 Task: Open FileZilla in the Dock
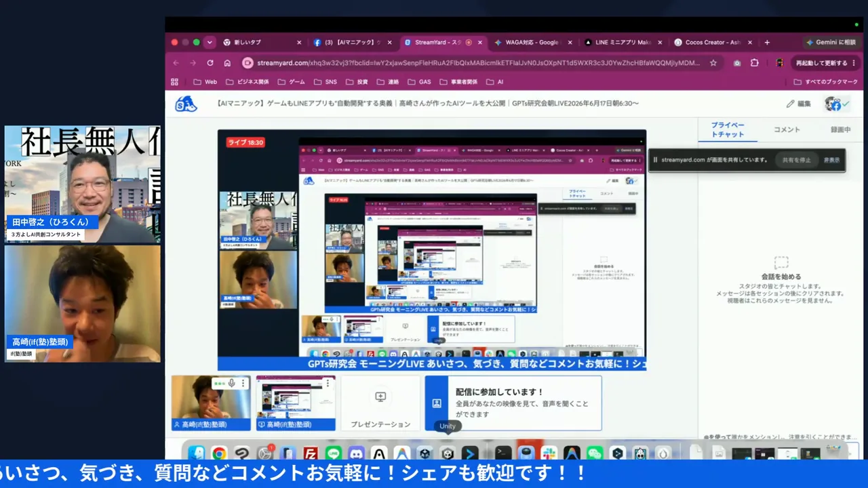(311, 453)
